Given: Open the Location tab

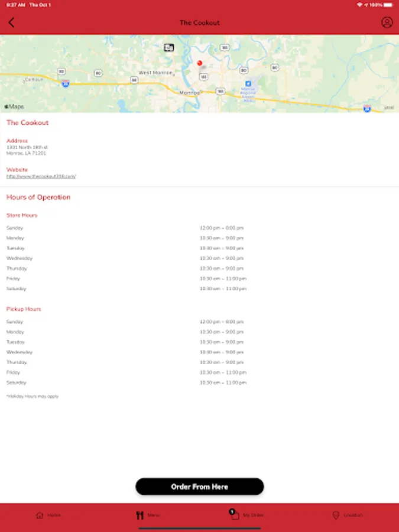Looking at the screenshot, I should (348, 515).
